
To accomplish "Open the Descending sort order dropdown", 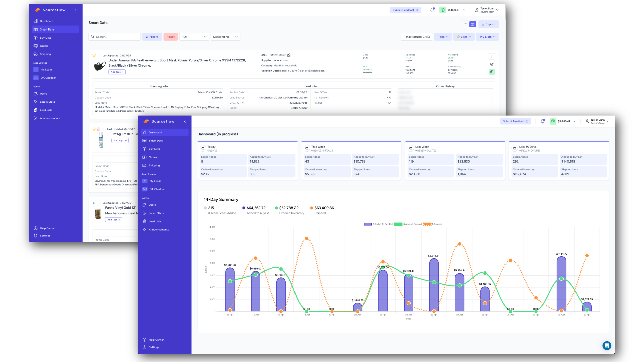I will coord(225,37).
